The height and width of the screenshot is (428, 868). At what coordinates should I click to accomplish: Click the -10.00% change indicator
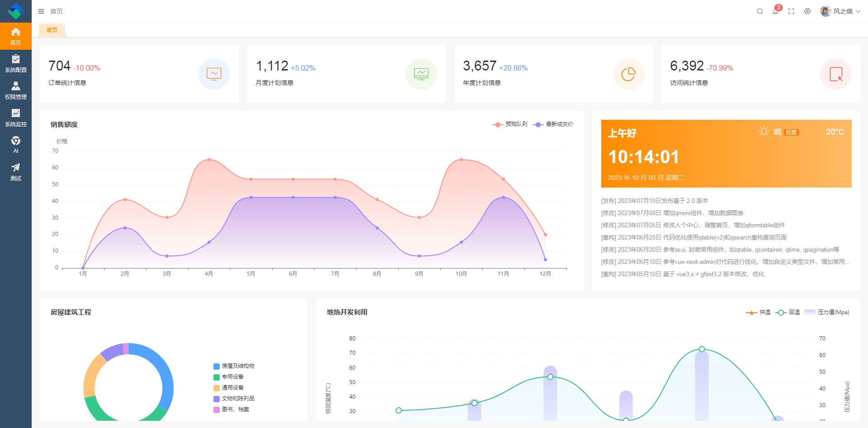tap(87, 68)
